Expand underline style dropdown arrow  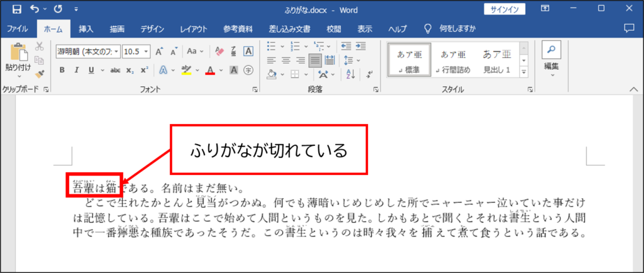point(103,70)
